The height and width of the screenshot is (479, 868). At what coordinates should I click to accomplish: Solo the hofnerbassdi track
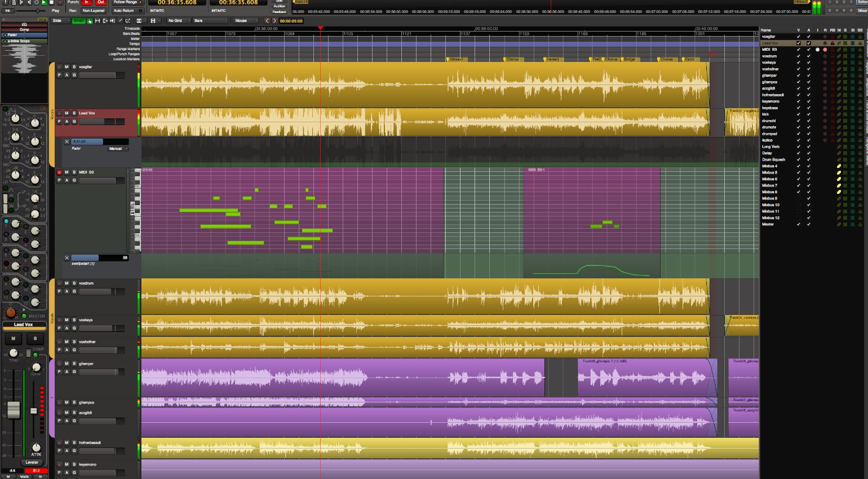(74, 443)
